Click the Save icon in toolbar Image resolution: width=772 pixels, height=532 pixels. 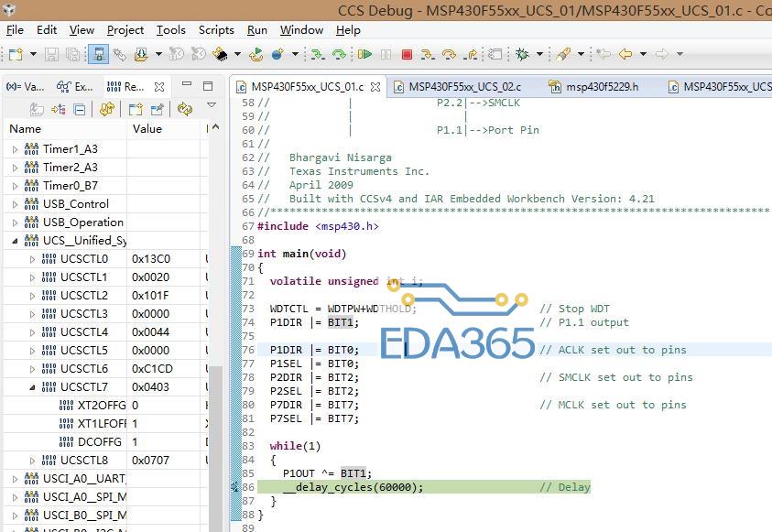point(50,55)
